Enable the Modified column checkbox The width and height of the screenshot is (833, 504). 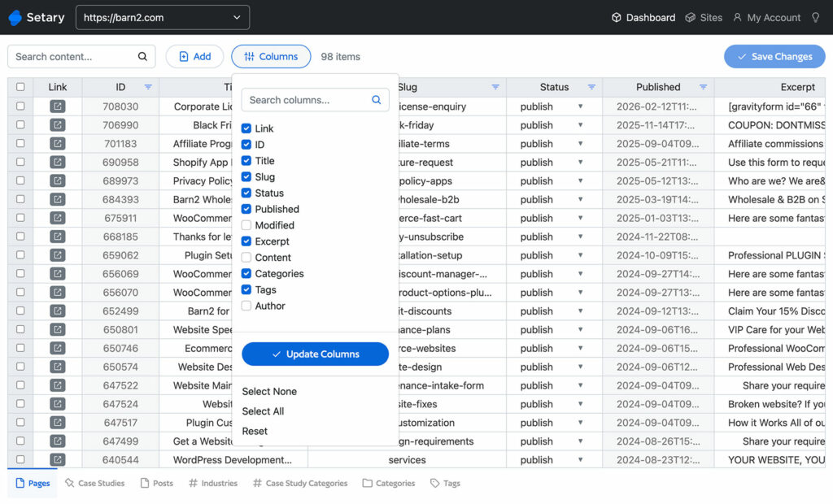(246, 224)
